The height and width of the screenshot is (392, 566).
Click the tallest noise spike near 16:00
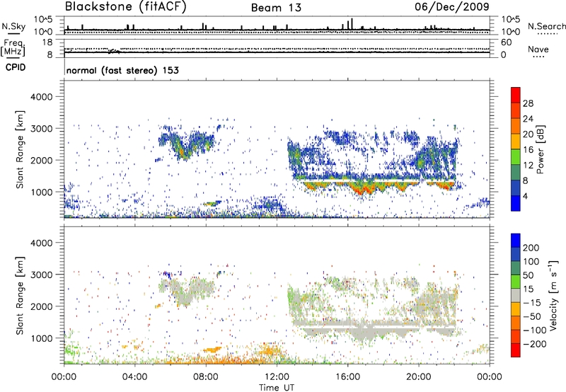[x=352, y=24]
